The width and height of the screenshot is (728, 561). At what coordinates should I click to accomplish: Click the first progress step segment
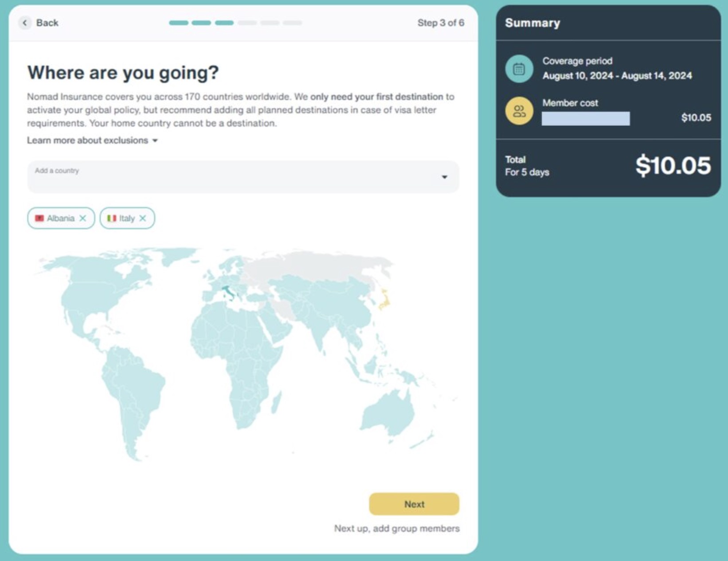coord(179,23)
